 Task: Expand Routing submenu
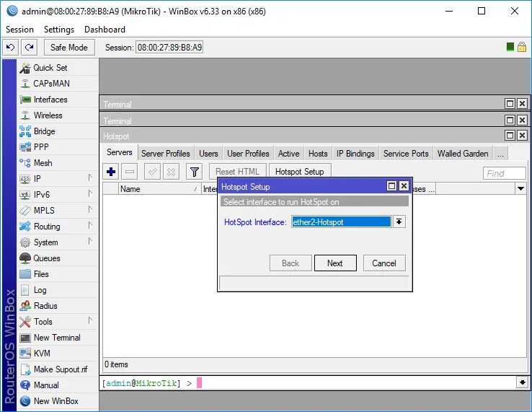tap(90, 226)
